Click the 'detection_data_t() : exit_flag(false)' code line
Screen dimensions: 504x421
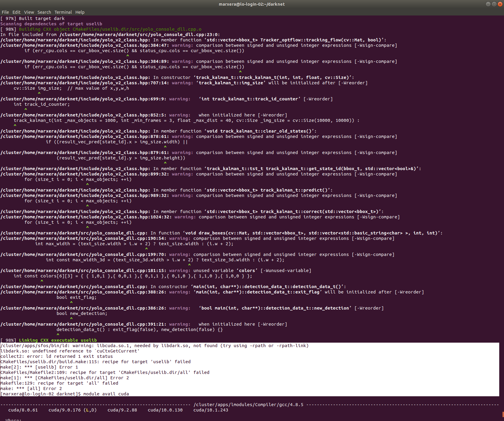[139, 330]
